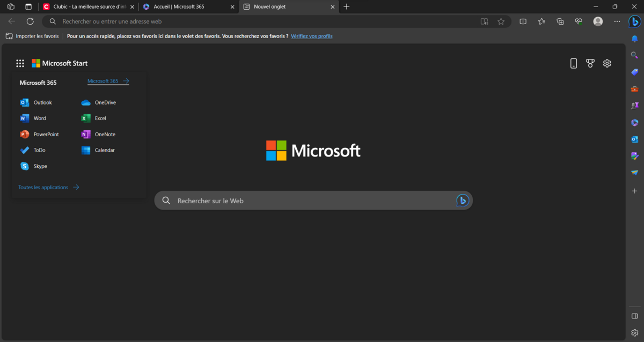This screenshot has height=342, width=644.
Task: Open the Microsoft 365 arrow link
Action: pyautogui.click(x=108, y=81)
